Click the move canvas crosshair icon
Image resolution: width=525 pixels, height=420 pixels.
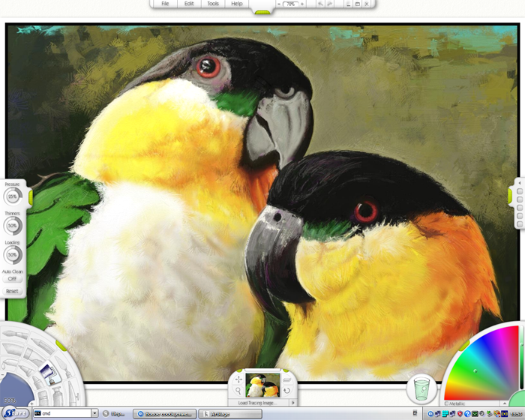tap(238, 379)
